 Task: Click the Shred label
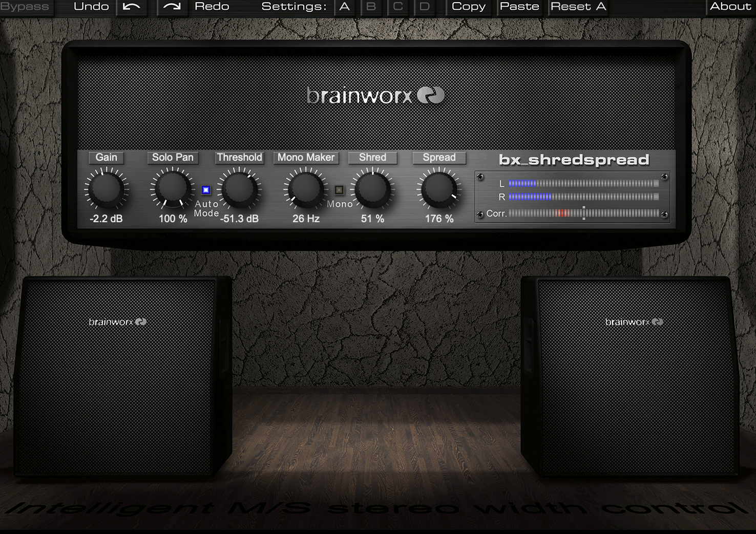coord(372,158)
